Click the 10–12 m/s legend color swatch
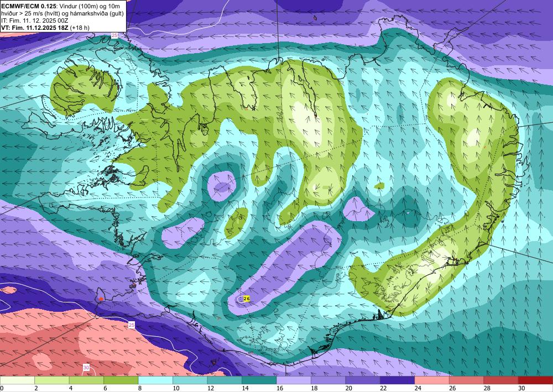The image size is (553, 392). pos(190,380)
